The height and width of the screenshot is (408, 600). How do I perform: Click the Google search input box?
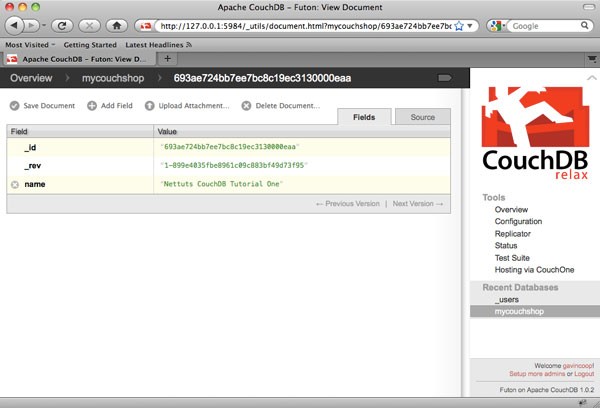tap(545, 26)
